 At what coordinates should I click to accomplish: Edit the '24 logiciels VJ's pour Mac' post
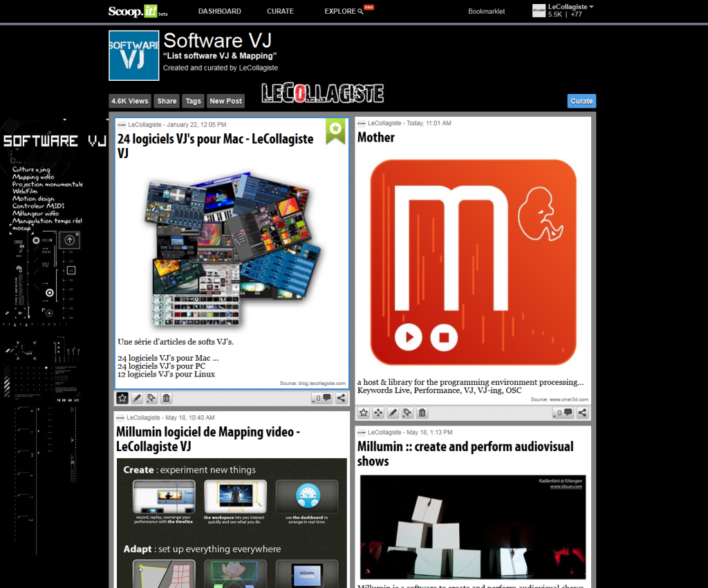(x=137, y=398)
